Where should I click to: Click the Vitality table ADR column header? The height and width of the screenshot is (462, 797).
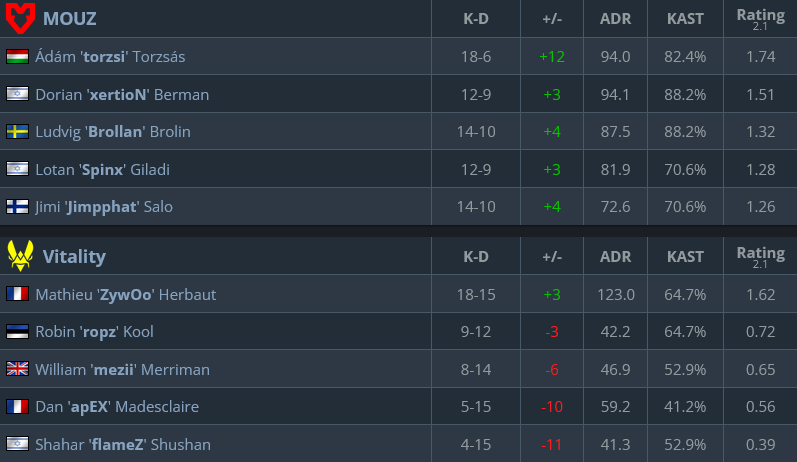click(x=616, y=257)
